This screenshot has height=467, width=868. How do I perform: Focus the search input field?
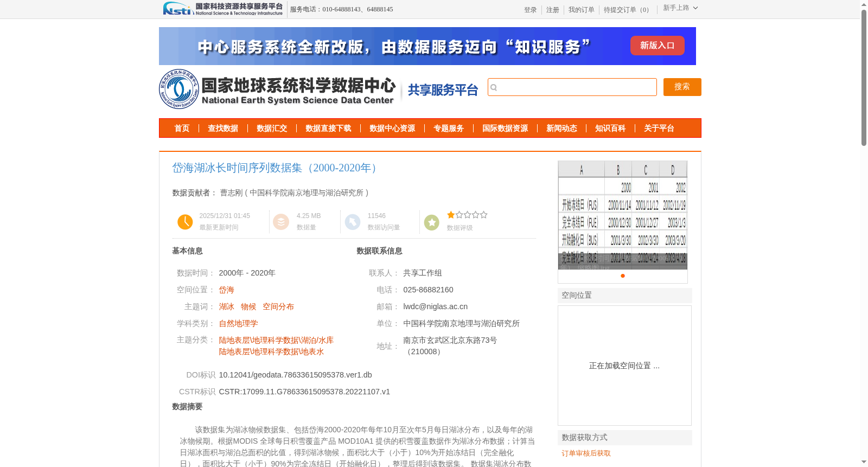(x=572, y=87)
